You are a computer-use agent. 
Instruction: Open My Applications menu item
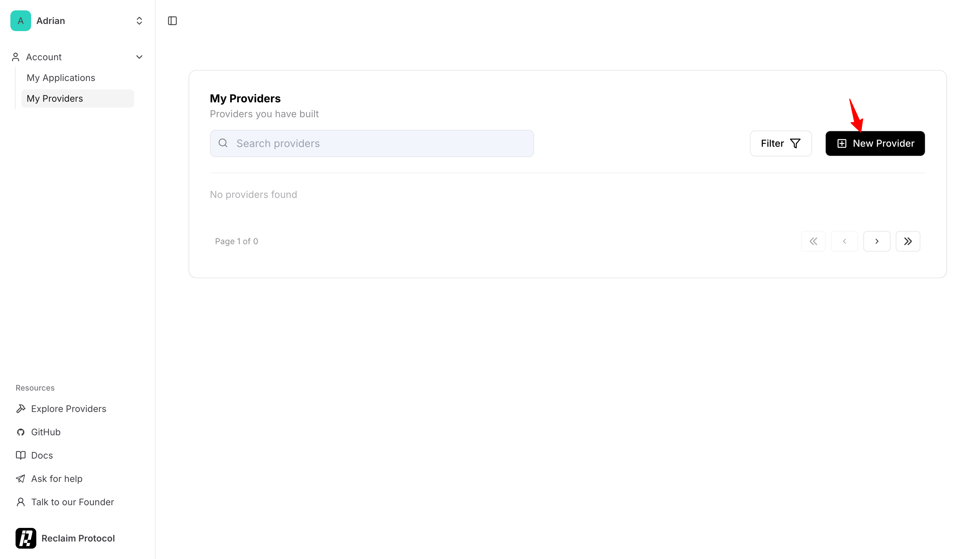(x=61, y=77)
